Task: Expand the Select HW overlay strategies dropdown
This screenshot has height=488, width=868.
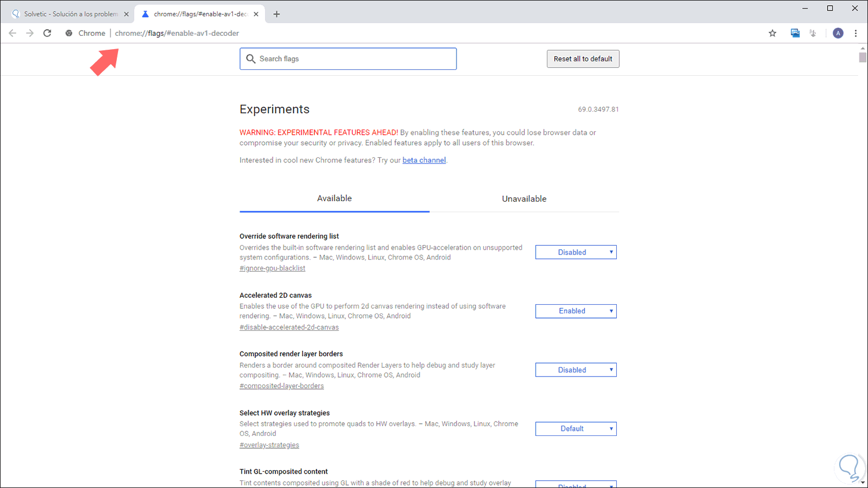Action: (x=576, y=428)
